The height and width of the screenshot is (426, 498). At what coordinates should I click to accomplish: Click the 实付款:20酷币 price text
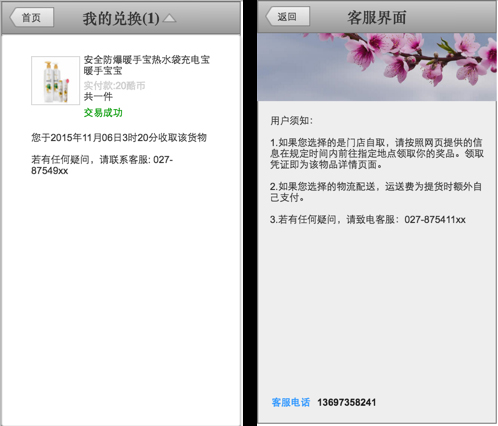tap(114, 86)
